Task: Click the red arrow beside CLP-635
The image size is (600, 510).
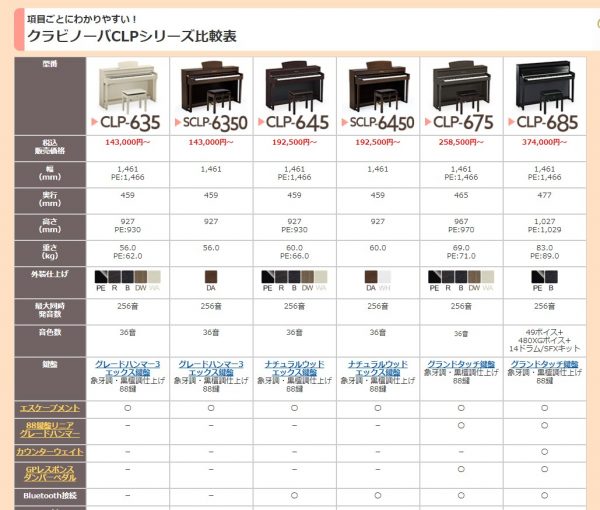Action: (x=94, y=122)
